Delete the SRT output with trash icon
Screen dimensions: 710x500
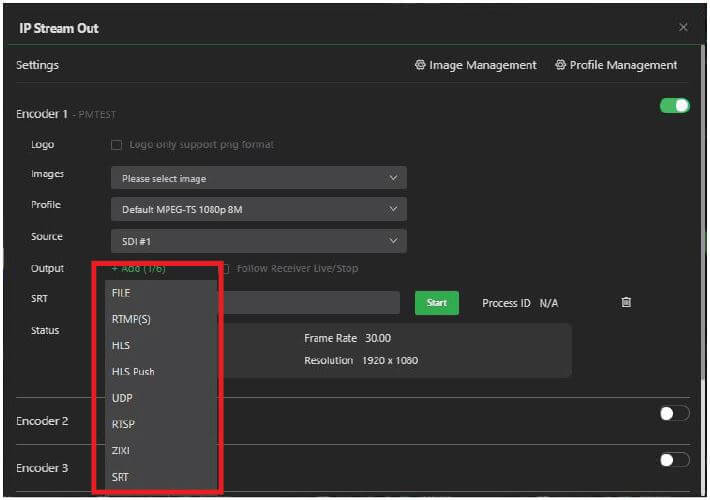[626, 303]
